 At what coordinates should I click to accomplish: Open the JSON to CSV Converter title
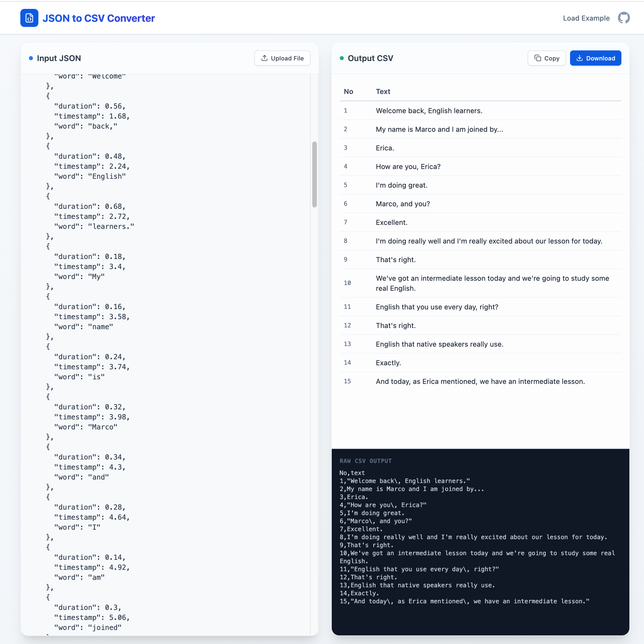99,18
